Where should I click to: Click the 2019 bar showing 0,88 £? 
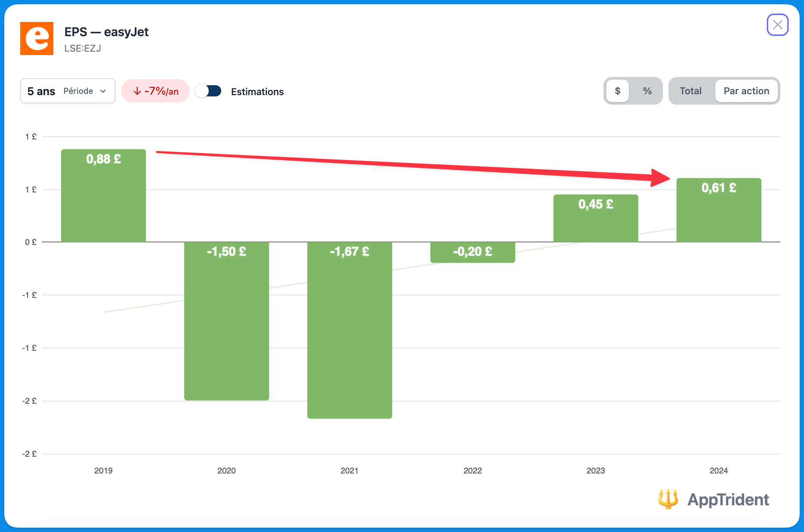point(103,196)
